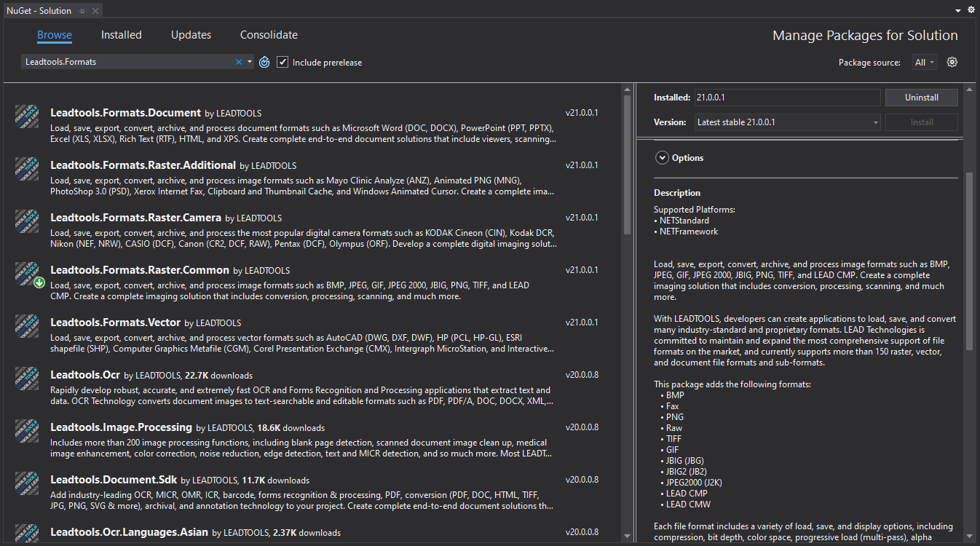The width and height of the screenshot is (980, 546).
Task: Open the Package source dropdown
Action: [925, 62]
